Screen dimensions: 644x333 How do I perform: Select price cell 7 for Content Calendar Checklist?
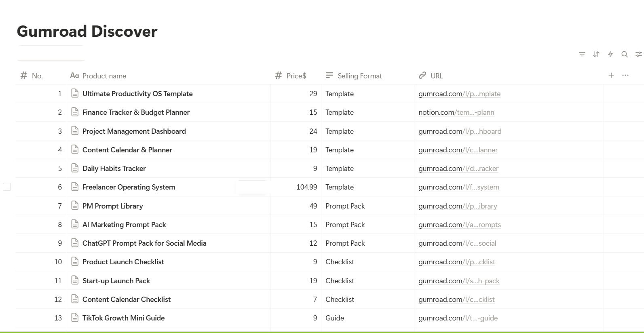click(x=296, y=299)
